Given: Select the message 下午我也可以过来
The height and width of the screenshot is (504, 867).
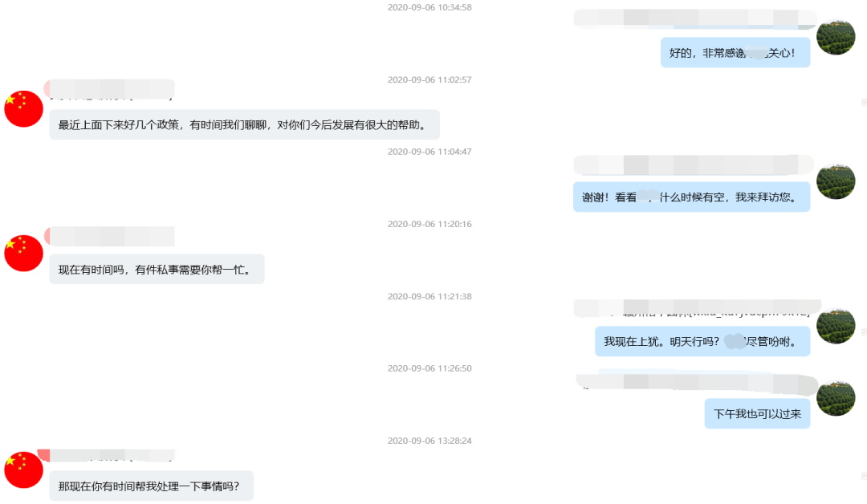Looking at the screenshot, I should pos(758,414).
